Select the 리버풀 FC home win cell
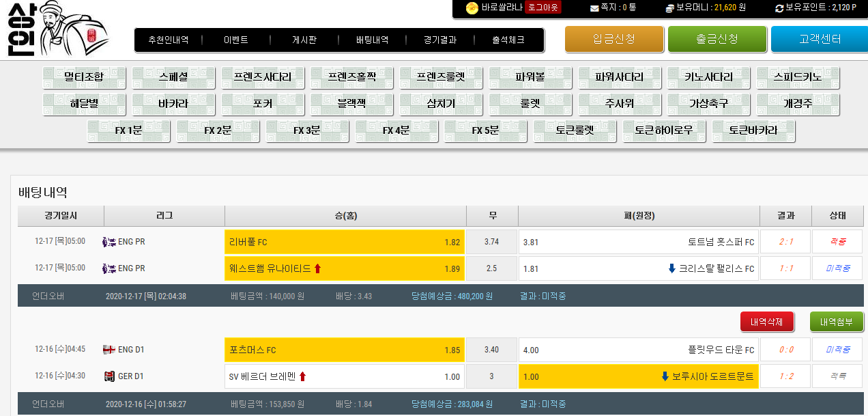The width and height of the screenshot is (868, 416). tap(344, 242)
